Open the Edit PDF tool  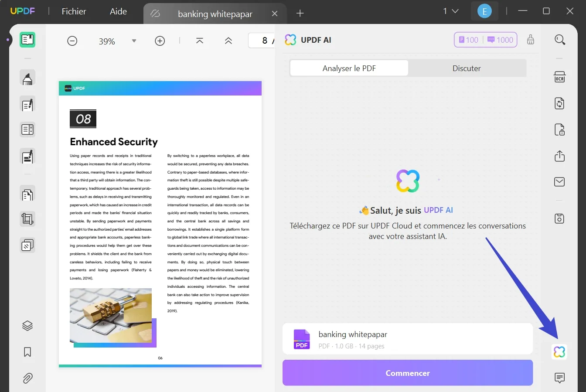27,105
